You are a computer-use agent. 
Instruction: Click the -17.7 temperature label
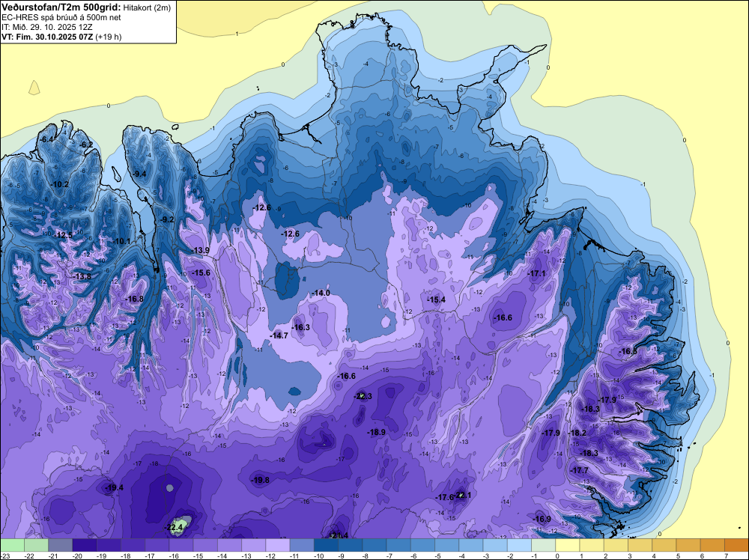coord(580,470)
